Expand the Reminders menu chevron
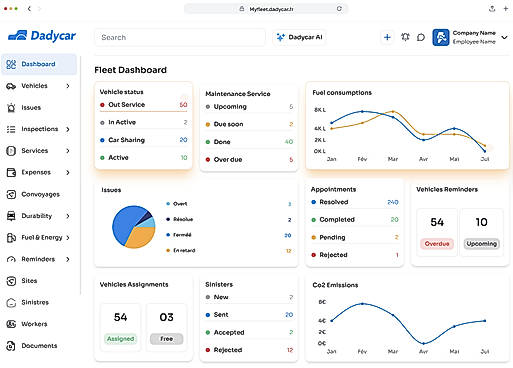The width and height of the screenshot is (513, 368). (x=68, y=259)
